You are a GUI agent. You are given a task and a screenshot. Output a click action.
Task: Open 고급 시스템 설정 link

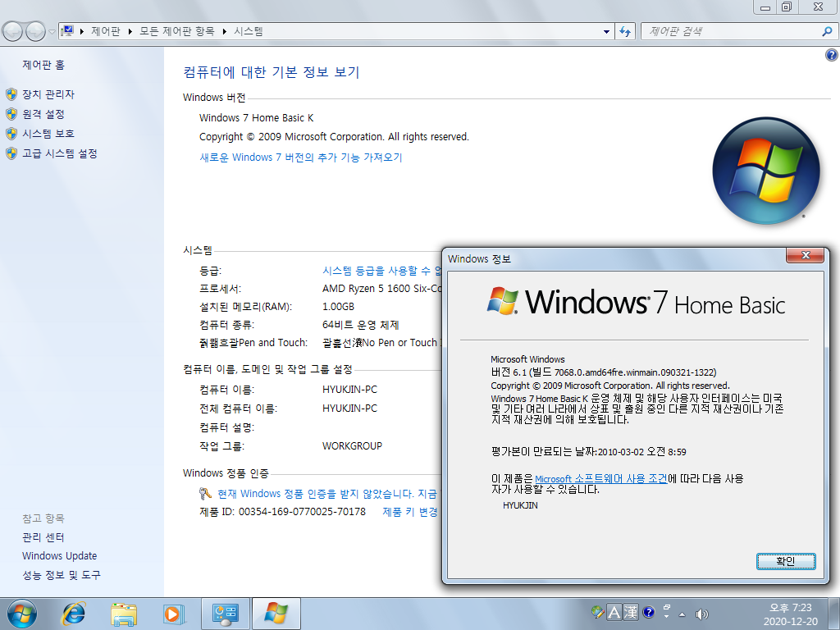tap(60, 153)
